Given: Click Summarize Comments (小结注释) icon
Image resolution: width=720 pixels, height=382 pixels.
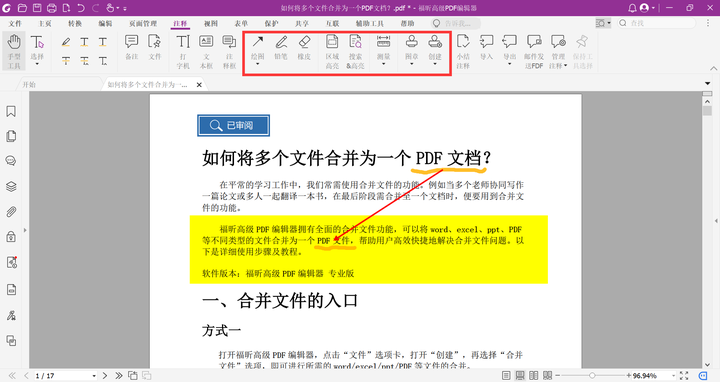Looking at the screenshot, I should (463, 51).
